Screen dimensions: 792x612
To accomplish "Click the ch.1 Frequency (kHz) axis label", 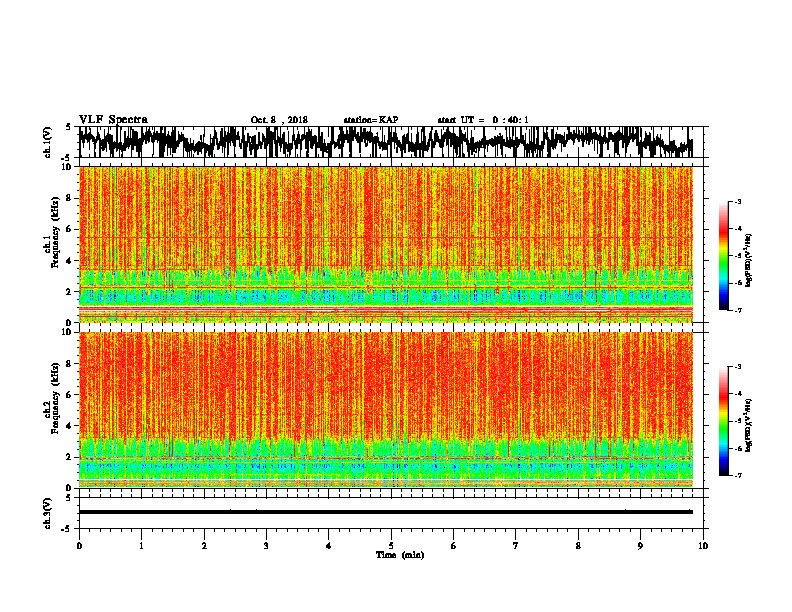I will (53, 232).
